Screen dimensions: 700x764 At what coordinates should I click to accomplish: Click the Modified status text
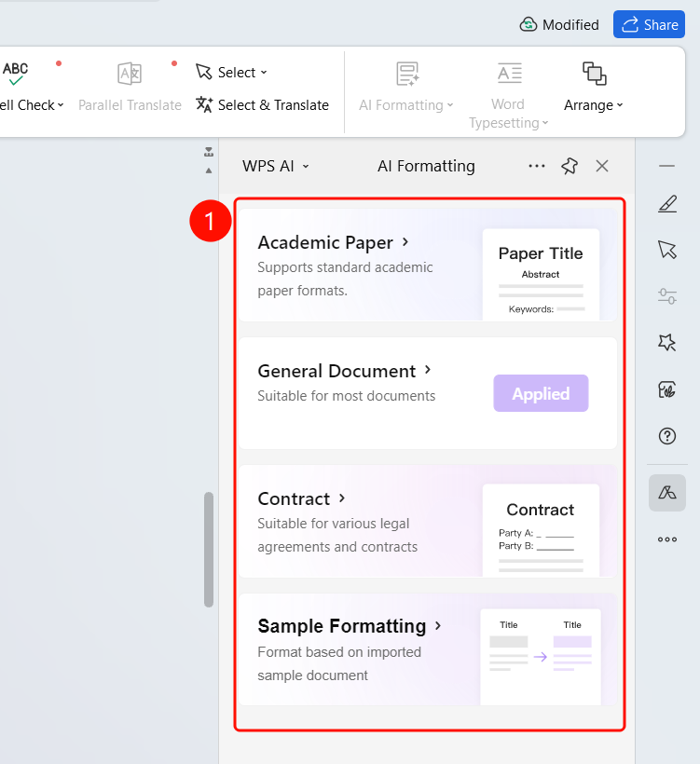pos(570,25)
